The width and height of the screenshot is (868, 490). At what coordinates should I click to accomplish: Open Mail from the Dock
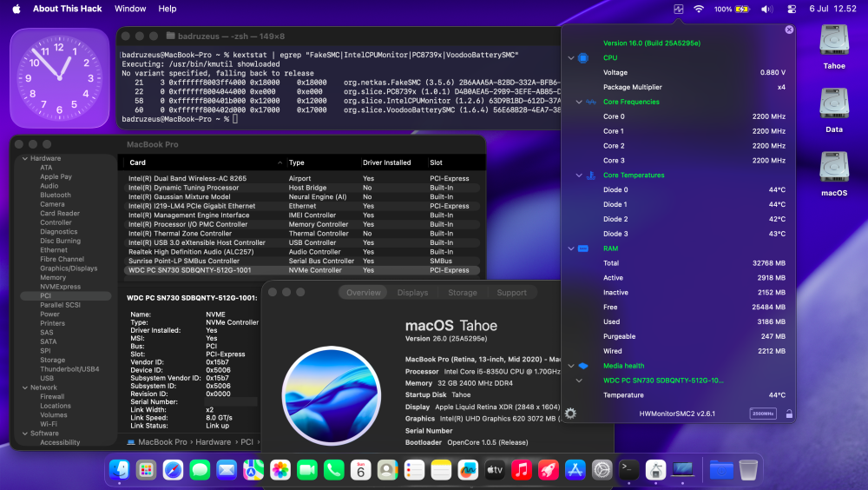click(227, 470)
